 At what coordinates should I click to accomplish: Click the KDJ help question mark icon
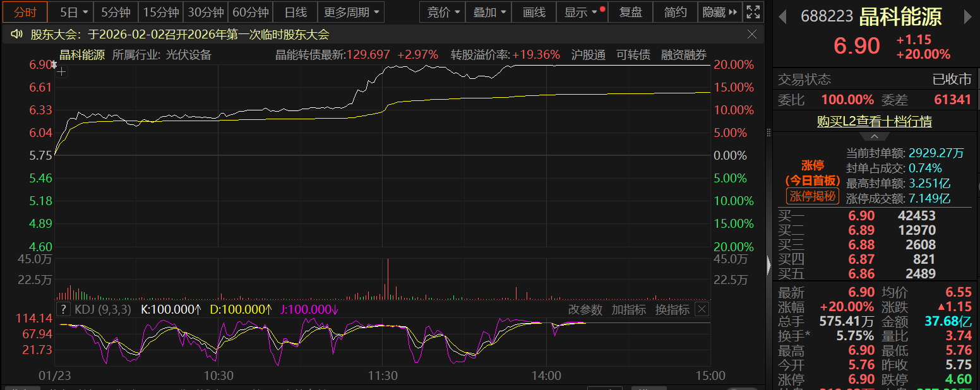coord(63,309)
